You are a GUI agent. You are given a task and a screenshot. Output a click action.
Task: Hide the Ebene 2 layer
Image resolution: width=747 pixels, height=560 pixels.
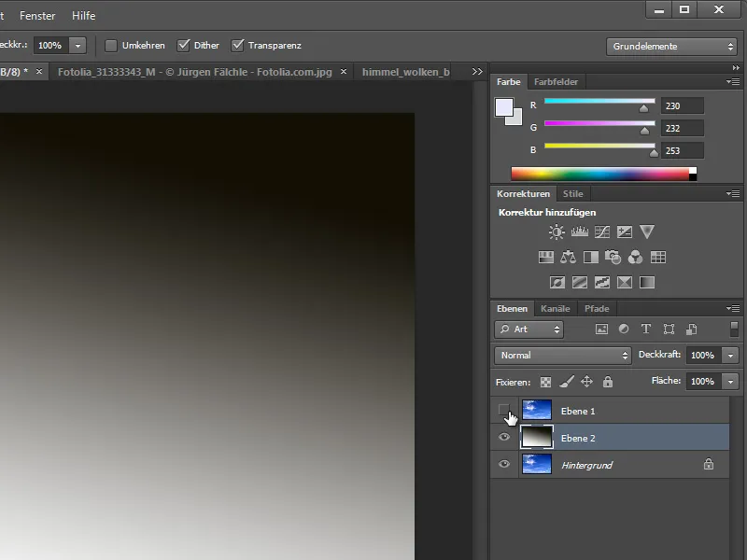(504, 437)
